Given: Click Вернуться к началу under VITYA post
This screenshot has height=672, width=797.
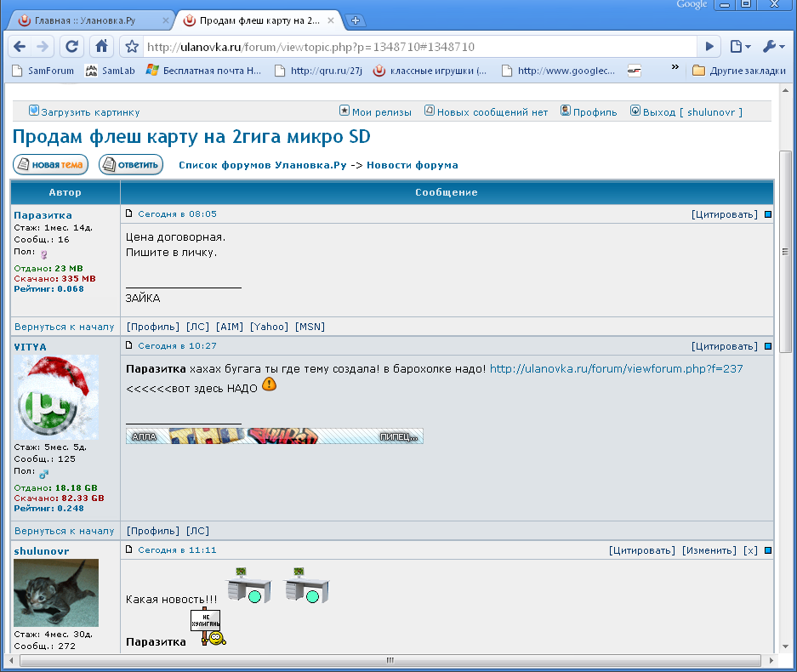Looking at the screenshot, I should pos(64,531).
